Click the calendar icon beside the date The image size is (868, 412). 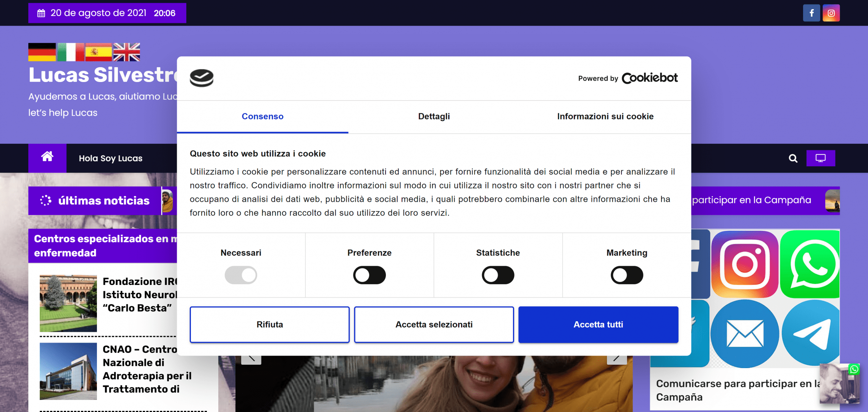coord(41,13)
